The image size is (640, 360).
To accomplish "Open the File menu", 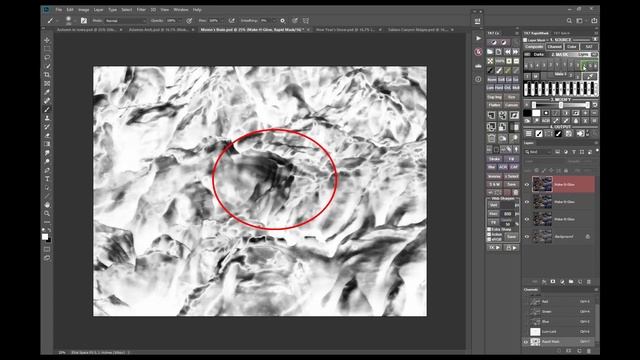I will (x=59, y=9).
